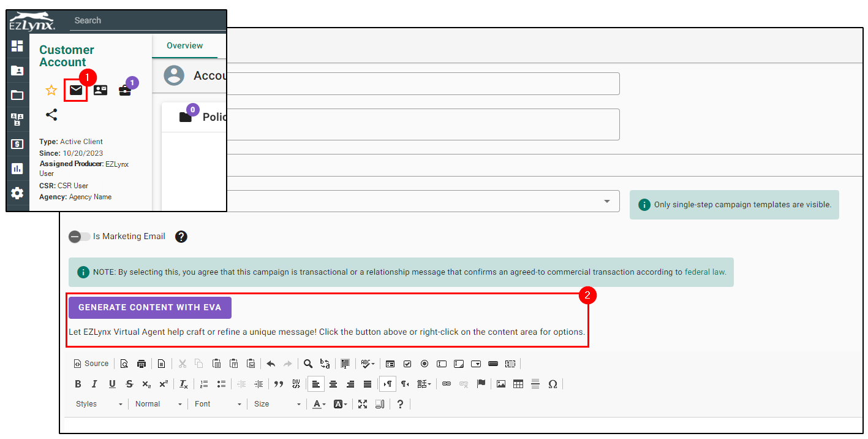Screen dimensions: 868x439
Task: Insert a bulleted list
Action: [x=221, y=384]
